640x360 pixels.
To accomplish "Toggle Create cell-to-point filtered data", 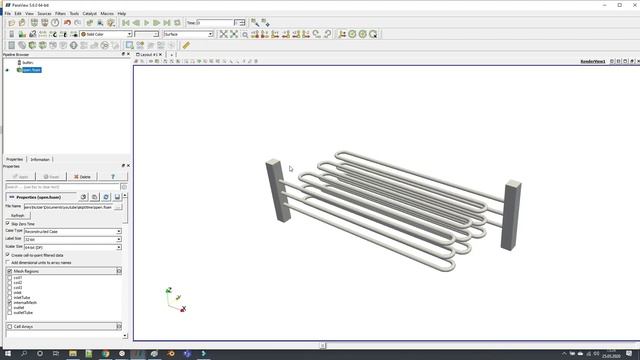I will (x=8, y=255).
